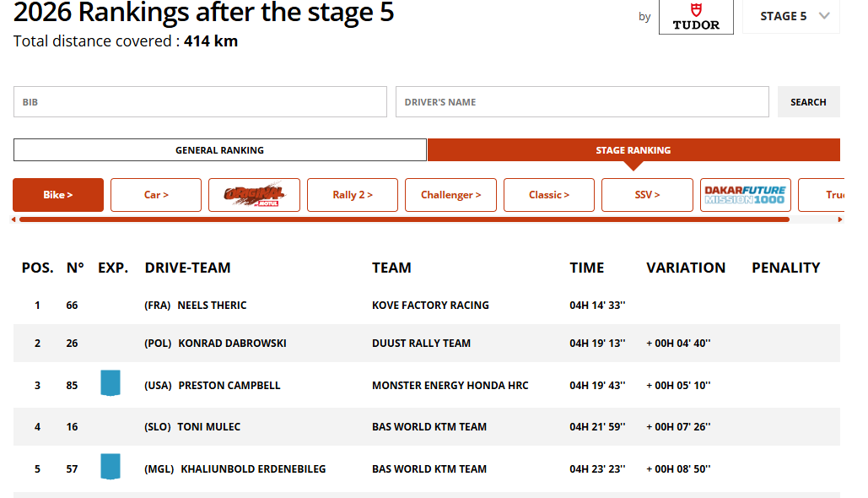Click Preston Campbell's blue experience badge
868x498 pixels.
point(110,383)
